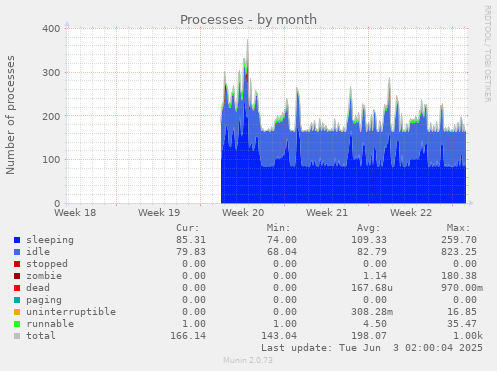Click the 'Number of processes' axis label
497x371 pixels.
[x=10, y=115]
